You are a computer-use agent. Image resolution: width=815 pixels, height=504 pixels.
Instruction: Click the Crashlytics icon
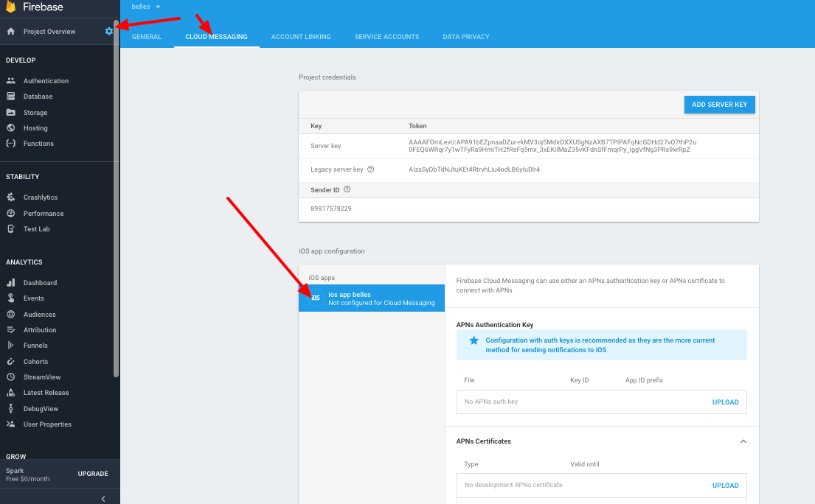click(x=10, y=197)
